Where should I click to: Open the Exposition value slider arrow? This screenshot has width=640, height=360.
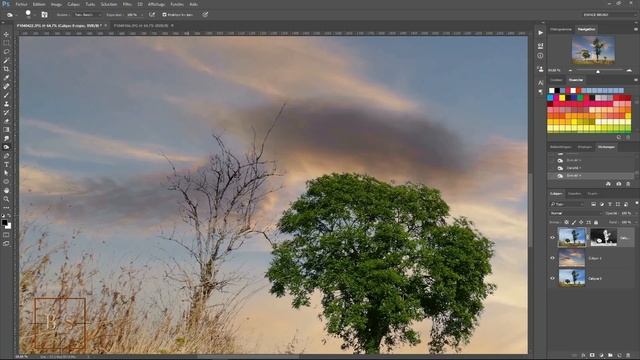(x=142, y=15)
